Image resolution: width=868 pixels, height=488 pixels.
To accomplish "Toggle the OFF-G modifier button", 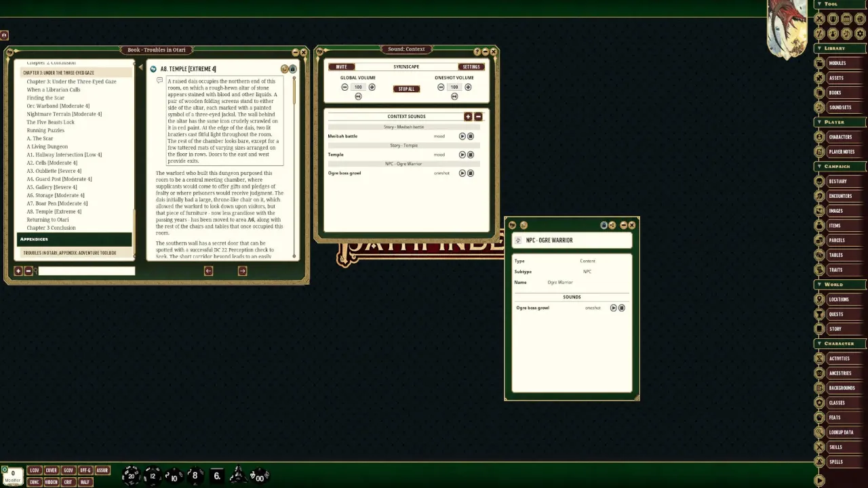I will (x=85, y=470).
